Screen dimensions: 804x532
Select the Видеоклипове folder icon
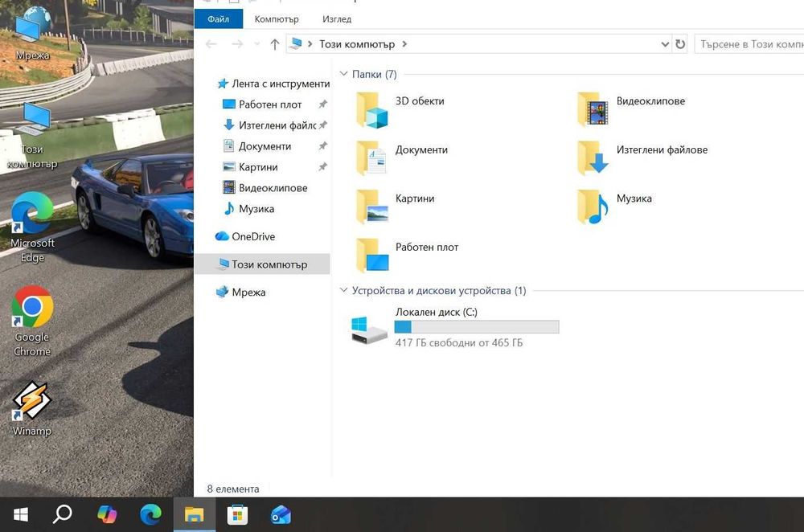593,109
